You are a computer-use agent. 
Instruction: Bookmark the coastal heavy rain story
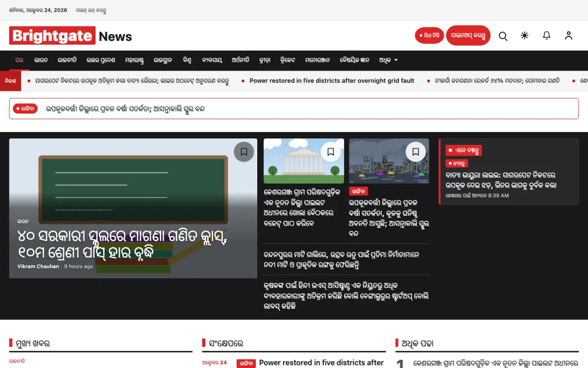(x=416, y=152)
